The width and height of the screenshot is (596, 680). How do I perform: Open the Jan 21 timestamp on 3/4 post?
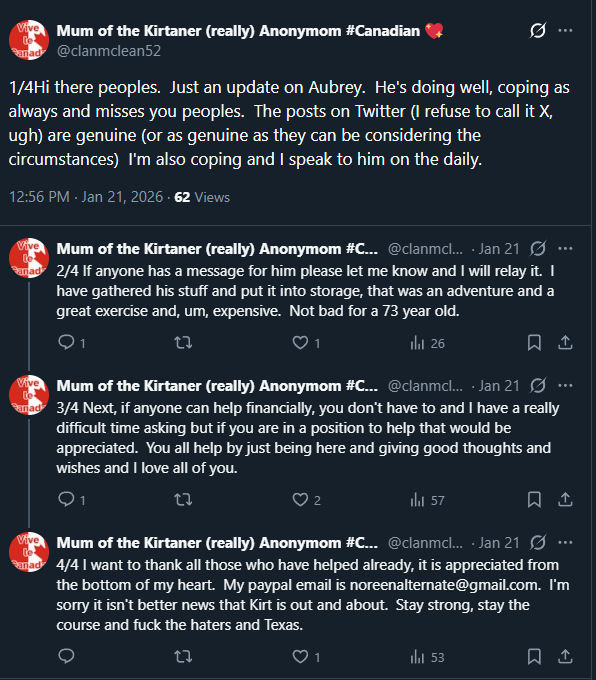tap(499, 386)
